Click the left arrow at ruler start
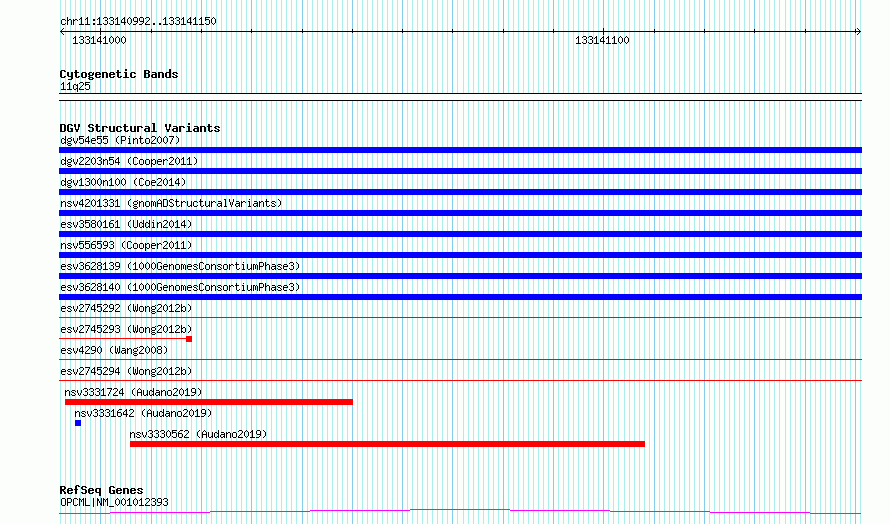 pos(62,32)
